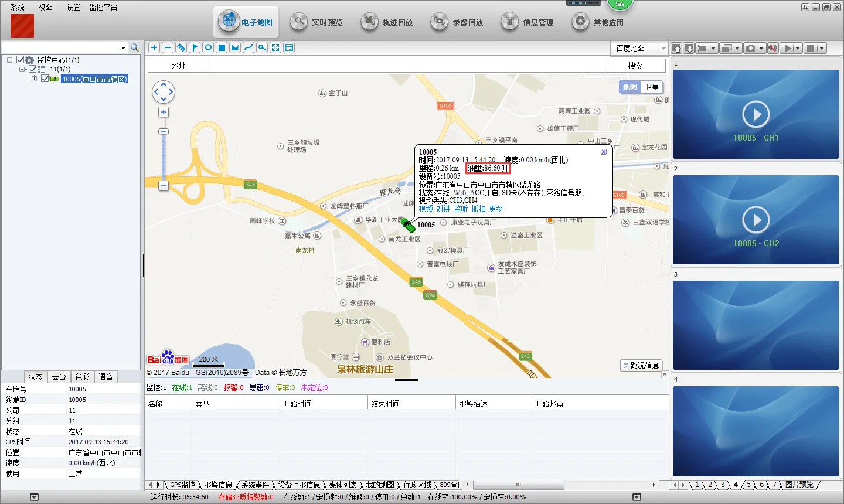The image size is (844, 504).
Task: Open the 设置 menu
Action: click(x=74, y=7)
